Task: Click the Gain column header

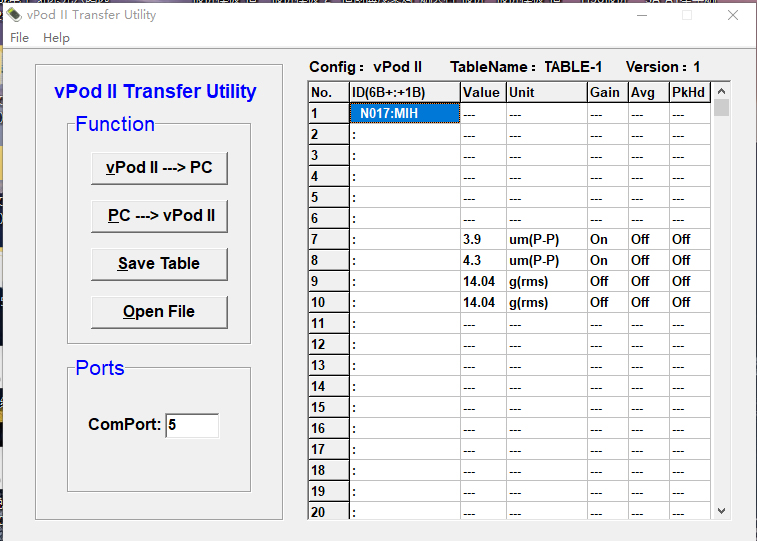Action: (606, 92)
